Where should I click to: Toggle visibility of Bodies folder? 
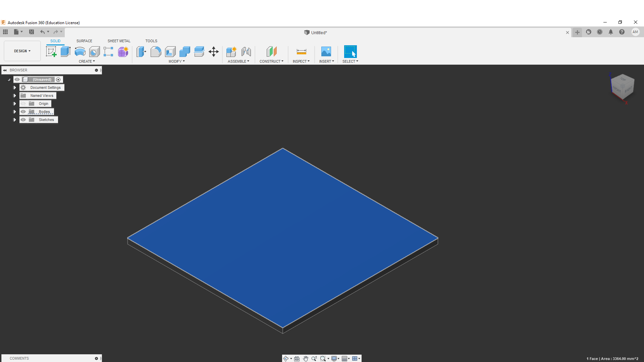coord(23,112)
